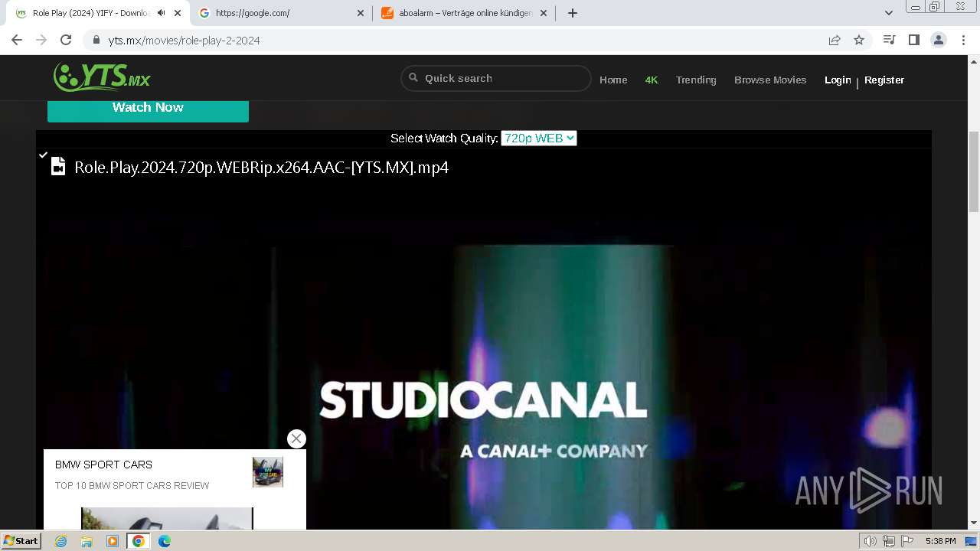Click the BMW ad large image
The image size is (980, 551).
coord(167,518)
